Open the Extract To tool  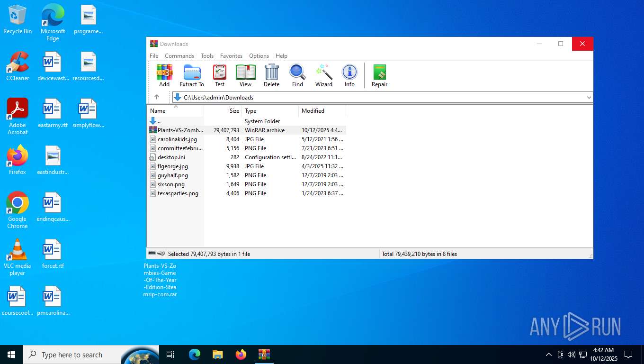pos(192,76)
